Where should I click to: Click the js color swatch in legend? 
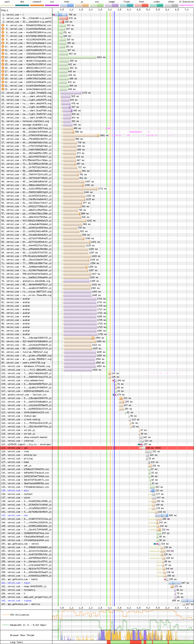click(82, 5)
